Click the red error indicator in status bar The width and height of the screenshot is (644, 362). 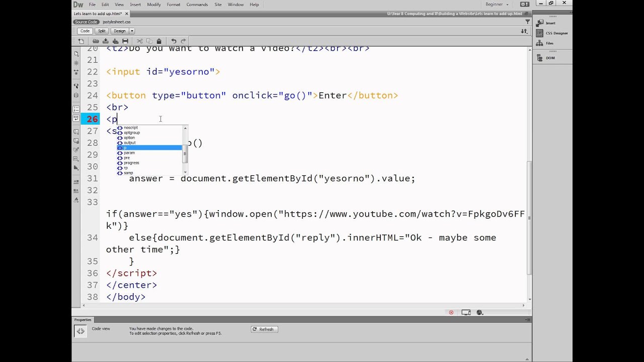[451, 312]
